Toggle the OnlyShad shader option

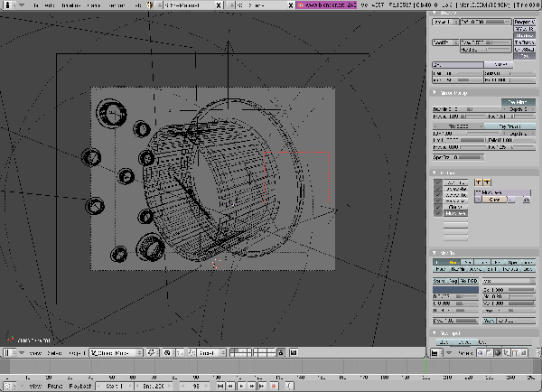(524, 50)
